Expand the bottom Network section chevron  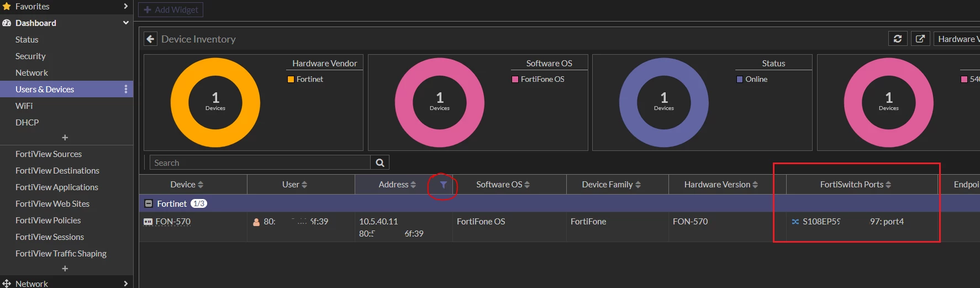point(126,283)
